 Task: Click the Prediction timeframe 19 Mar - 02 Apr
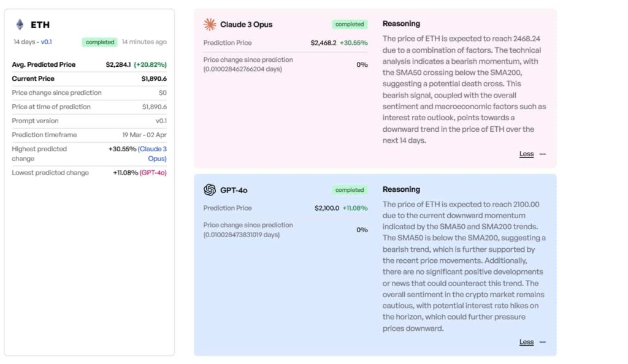pos(144,135)
